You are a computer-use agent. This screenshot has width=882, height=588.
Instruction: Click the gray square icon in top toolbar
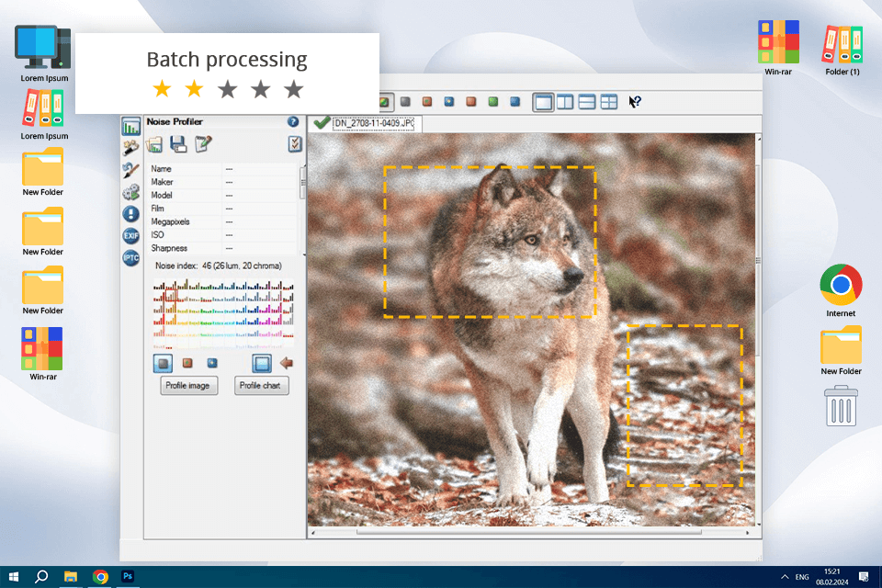(x=405, y=102)
